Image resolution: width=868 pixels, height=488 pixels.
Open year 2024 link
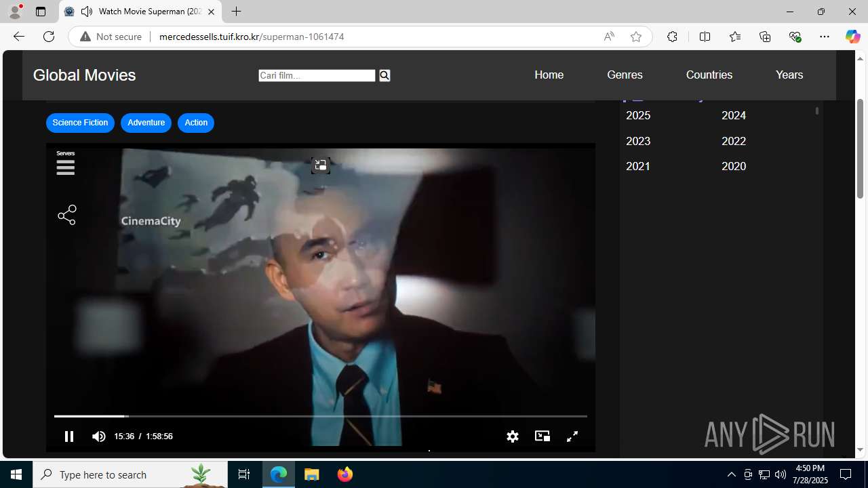click(x=734, y=115)
